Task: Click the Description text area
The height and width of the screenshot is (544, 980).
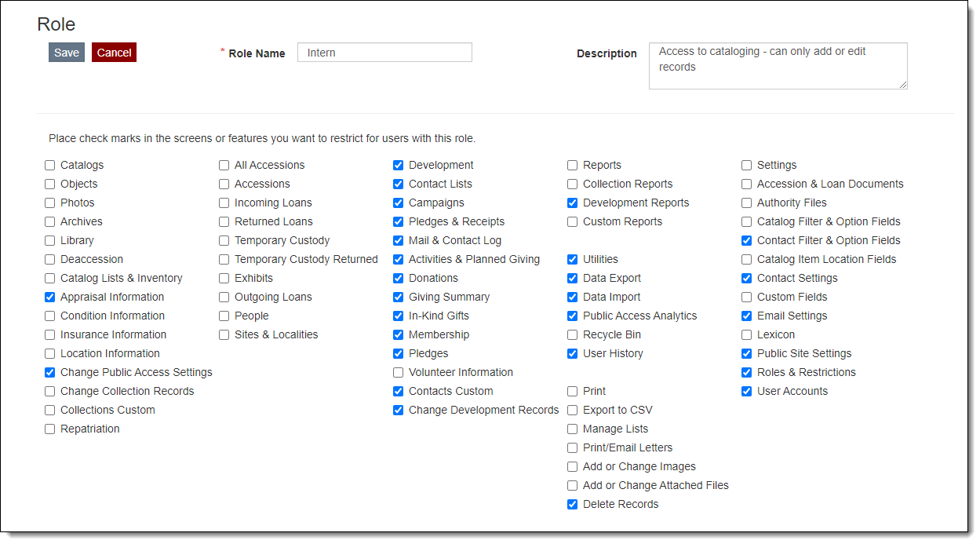Action: pyautogui.click(x=777, y=65)
